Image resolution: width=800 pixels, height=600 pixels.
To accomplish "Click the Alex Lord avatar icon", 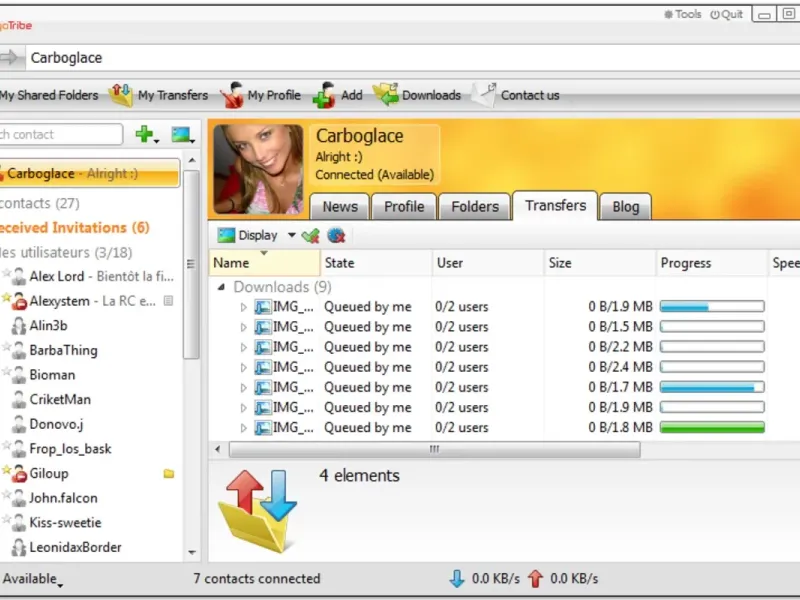I will point(19,276).
